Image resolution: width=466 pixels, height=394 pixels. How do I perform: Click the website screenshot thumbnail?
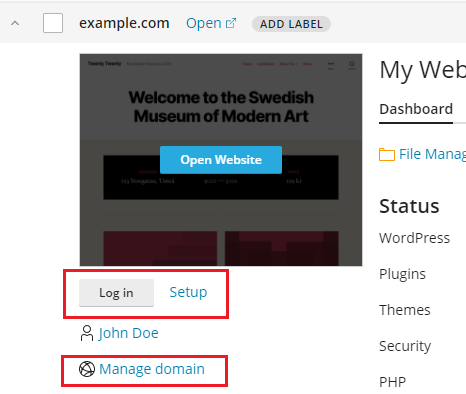click(x=221, y=160)
